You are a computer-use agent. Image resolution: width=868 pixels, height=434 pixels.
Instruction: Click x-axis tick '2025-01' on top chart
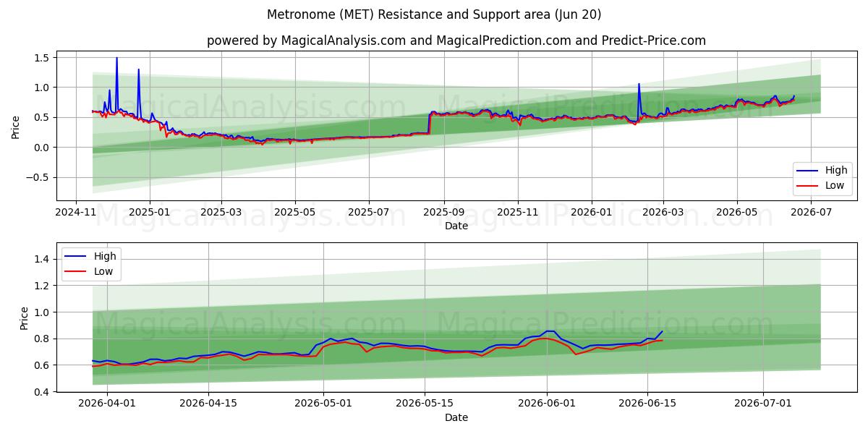(x=150, y=212)
